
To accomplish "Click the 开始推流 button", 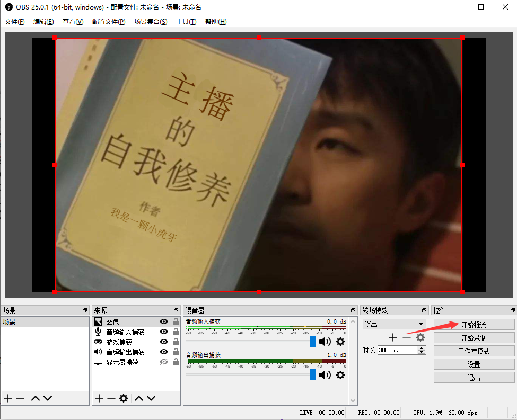I will [x=474, y=325].
